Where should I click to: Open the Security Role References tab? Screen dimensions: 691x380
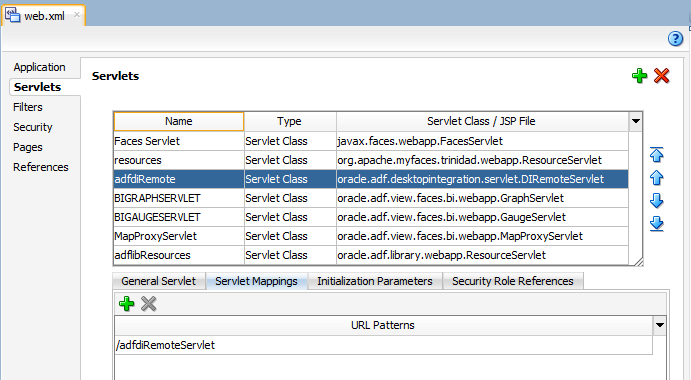click(x=513, y=281)
